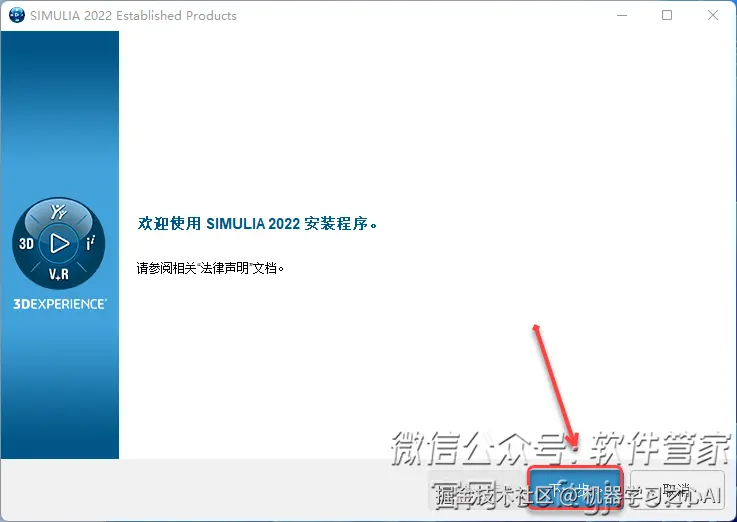Click the i quadrant on the compass right side

click(x=91, y=243)
